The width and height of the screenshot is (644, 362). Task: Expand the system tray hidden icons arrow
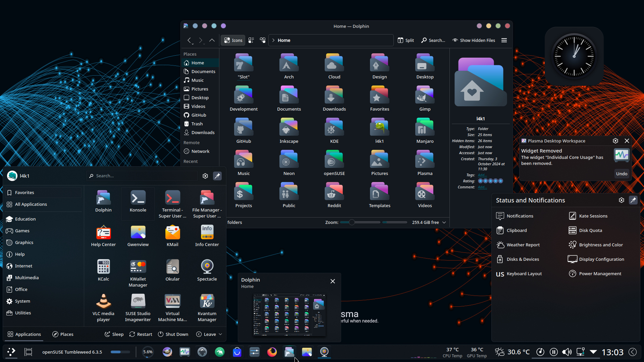593,352
